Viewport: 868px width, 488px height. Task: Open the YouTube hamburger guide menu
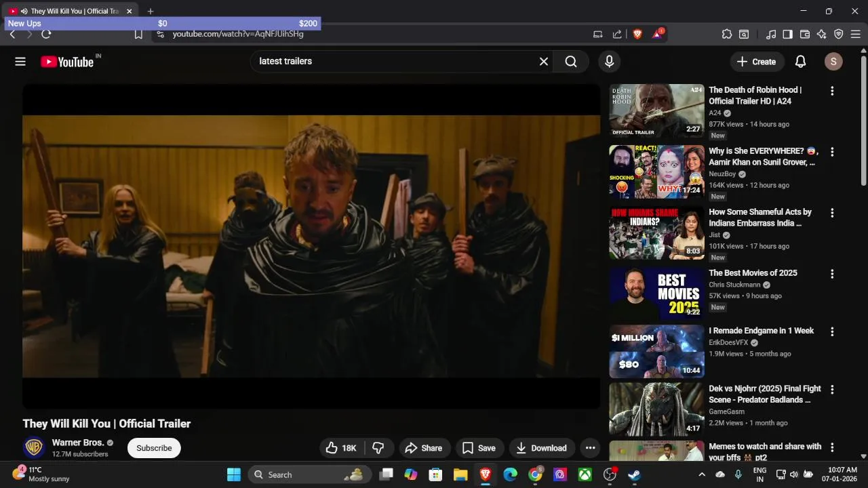tap(20, 62)
